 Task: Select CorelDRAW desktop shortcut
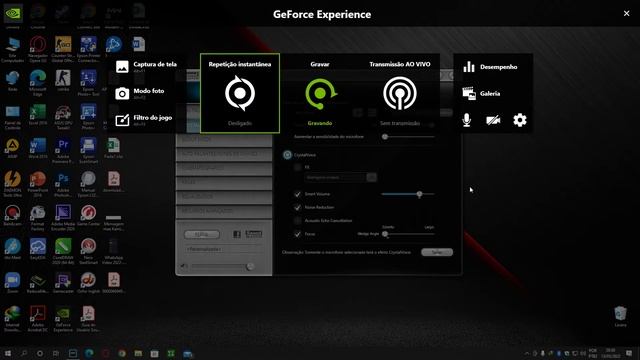point(63,252)
